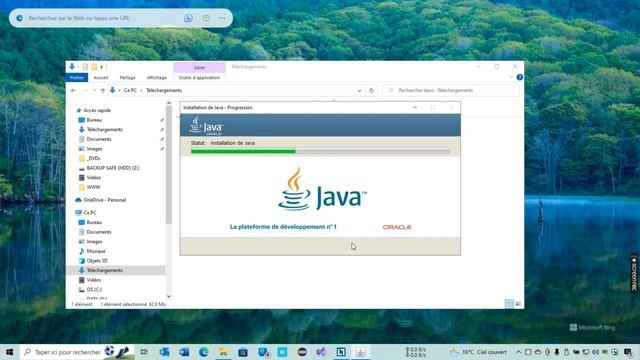Screen dimensions: 640x360
Task: Open the Outils d'application tab
Action: click(x=199, y=78)
